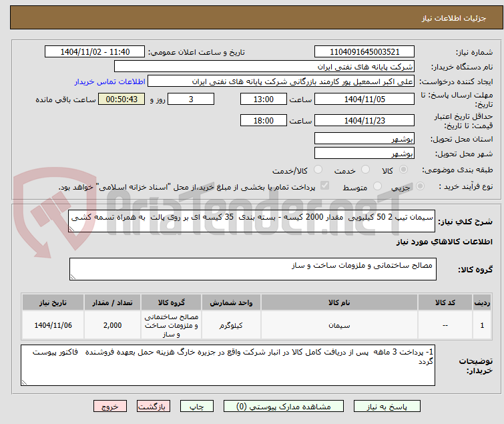Click the چاپ print button
This screenshot has height=424, width=504.
(x=197, y=407)
